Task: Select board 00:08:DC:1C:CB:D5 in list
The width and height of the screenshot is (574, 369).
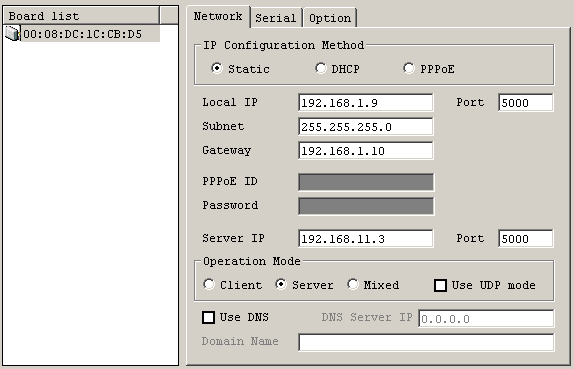Action: coord(82,34)
